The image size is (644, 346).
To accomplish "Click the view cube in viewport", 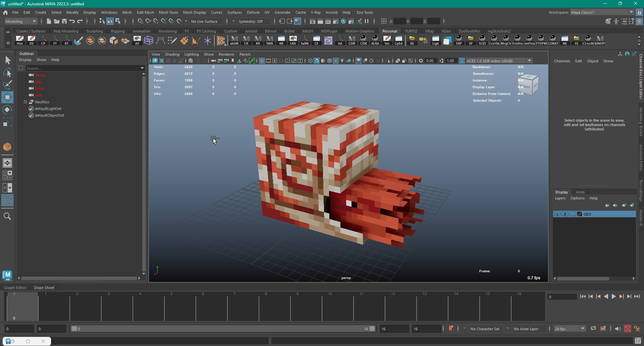I will [x=528, y=84].
